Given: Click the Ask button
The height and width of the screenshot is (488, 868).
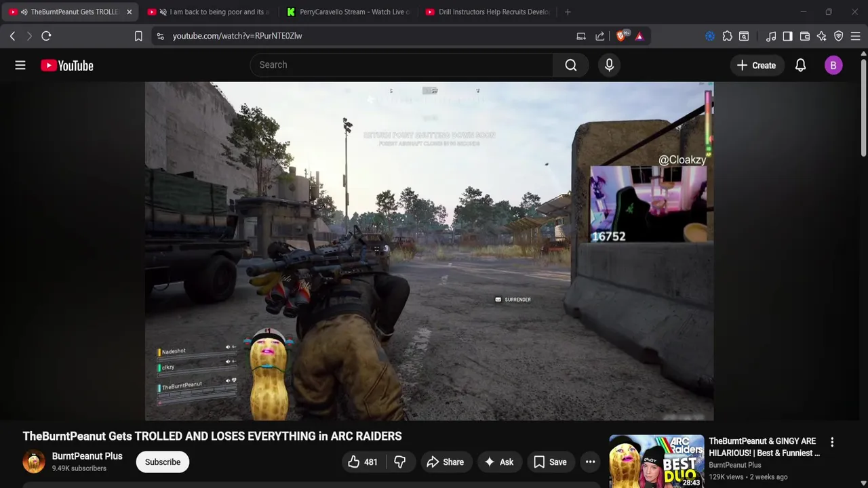Looking at the screenshot, I should pyautogui.click(x=498, y=462).
